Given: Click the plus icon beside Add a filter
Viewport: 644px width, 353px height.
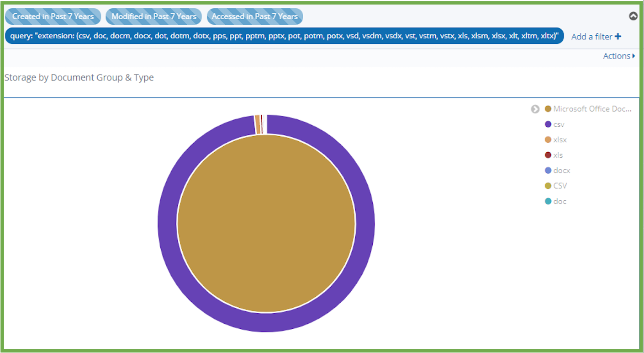Looking at the screenshot, I should tap(618, 37).
